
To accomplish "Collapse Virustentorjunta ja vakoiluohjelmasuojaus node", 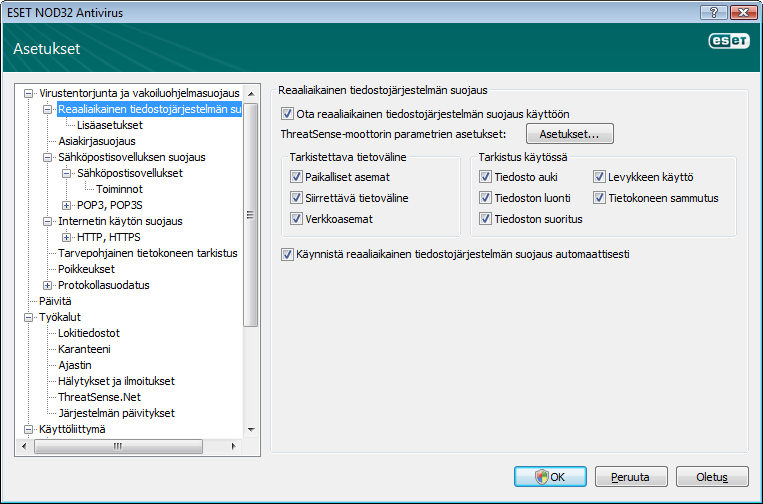I will click(x=29, y=93).
